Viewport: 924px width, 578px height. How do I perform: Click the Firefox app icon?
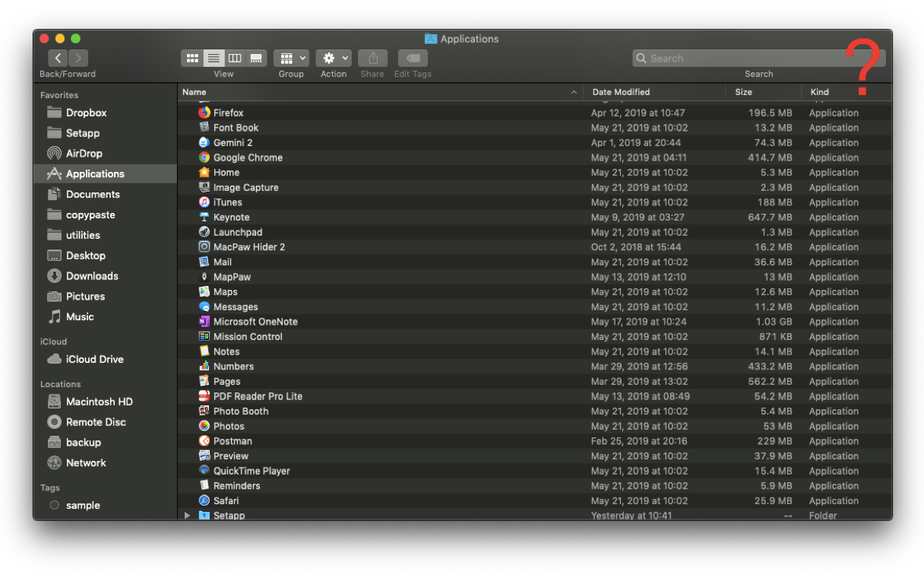[204, 113]
